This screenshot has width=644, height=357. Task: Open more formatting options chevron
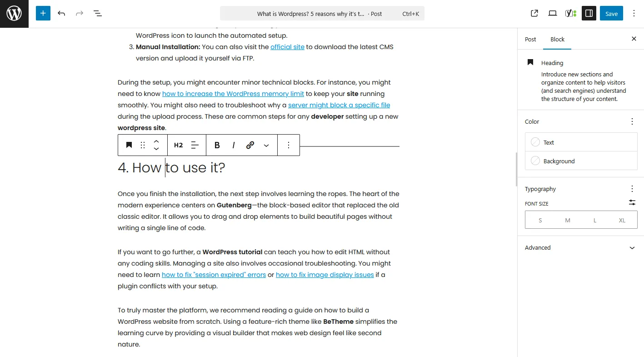pyautogui.click(x=266, y=145)
